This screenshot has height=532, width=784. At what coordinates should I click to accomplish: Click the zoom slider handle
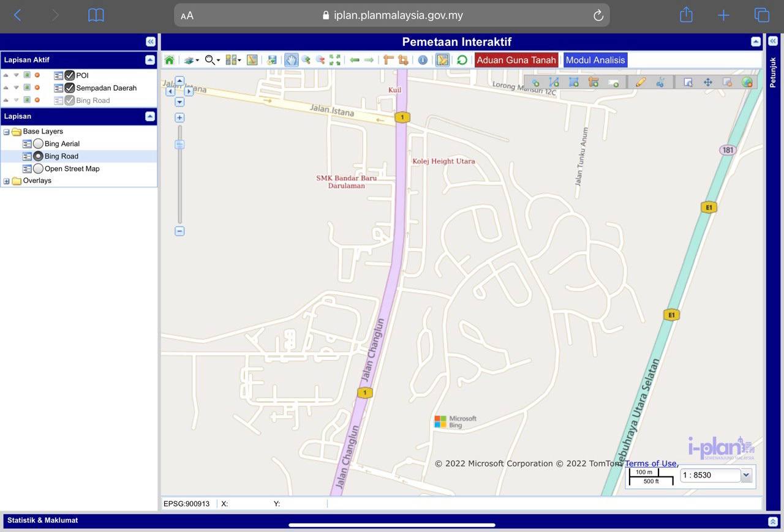pyautogui.click(x=179, y=144)
